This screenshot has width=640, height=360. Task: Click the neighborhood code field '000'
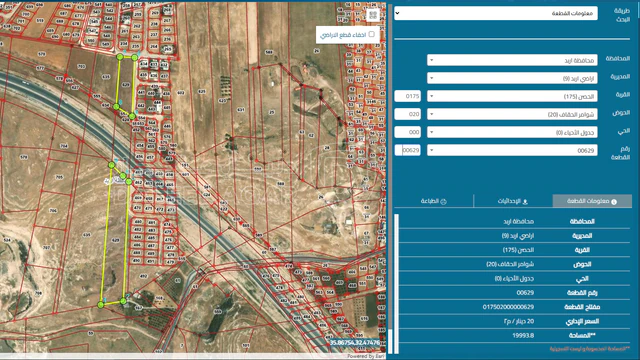point(407,132)
